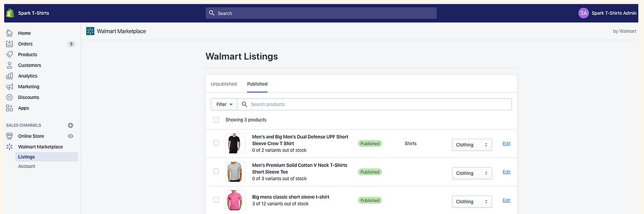Open the Orders inbox icon
The width and height of the screenshot is (644, 214).
point(9,44)
